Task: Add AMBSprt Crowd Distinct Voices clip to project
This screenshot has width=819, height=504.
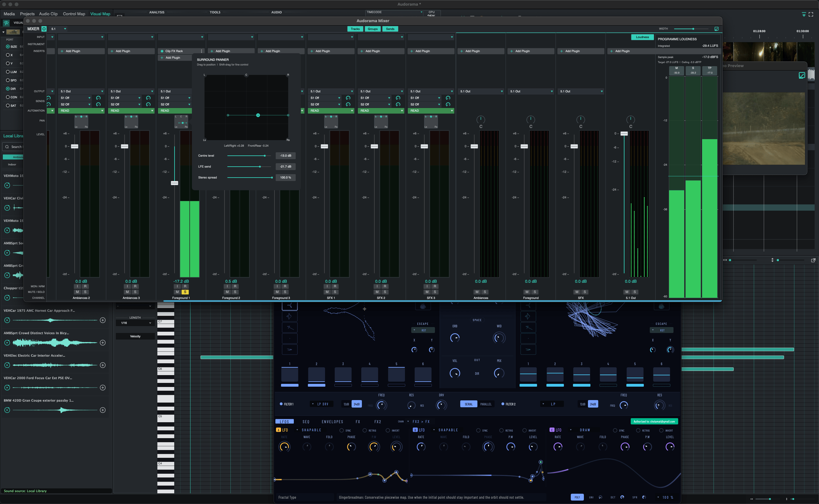Action: pos(103,343)
